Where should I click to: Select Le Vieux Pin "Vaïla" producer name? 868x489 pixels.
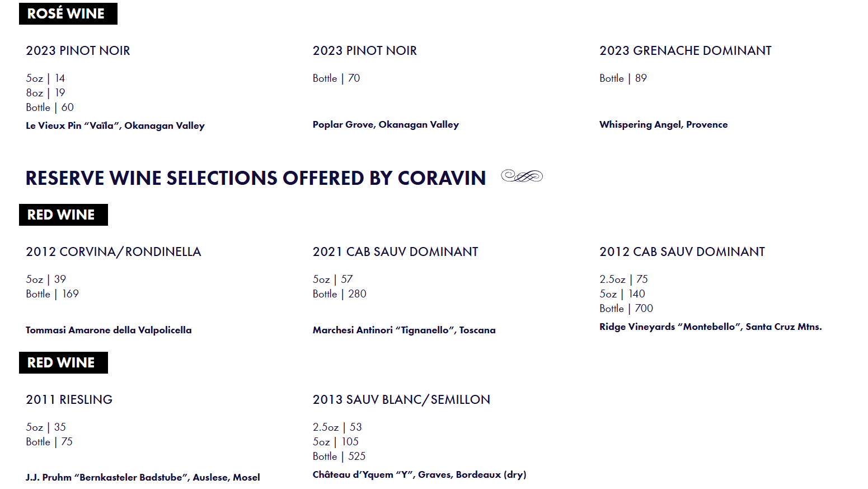tap(115, 126)
